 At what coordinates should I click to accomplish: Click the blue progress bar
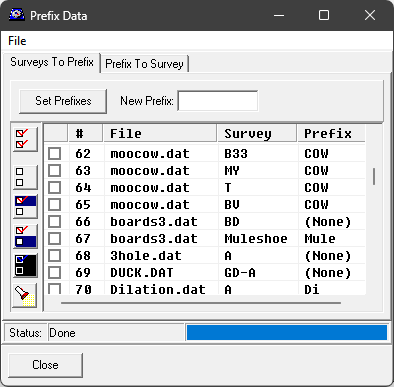[x=287, y=333]
